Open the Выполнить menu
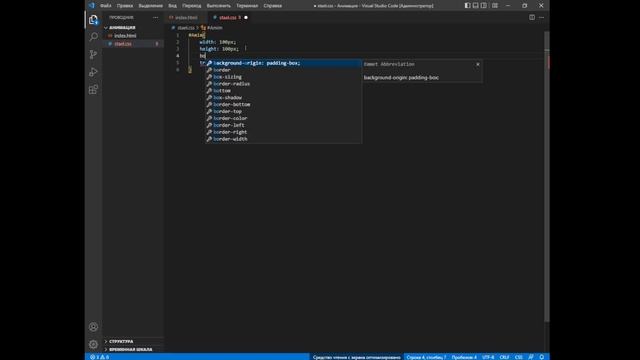Screen dimensions: 640x360 coord(219,6)
